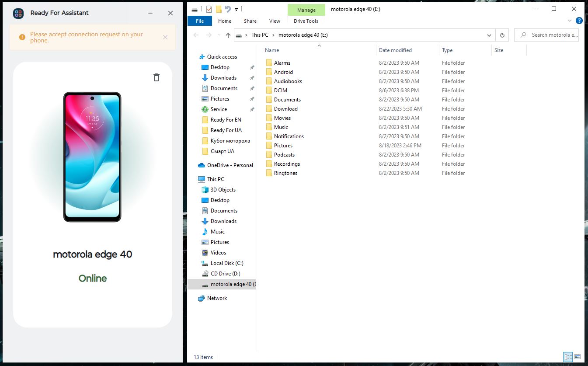Click the trash icon in Ready For Assistant
This screenshot has width=588, height=366.
point(157,77)
